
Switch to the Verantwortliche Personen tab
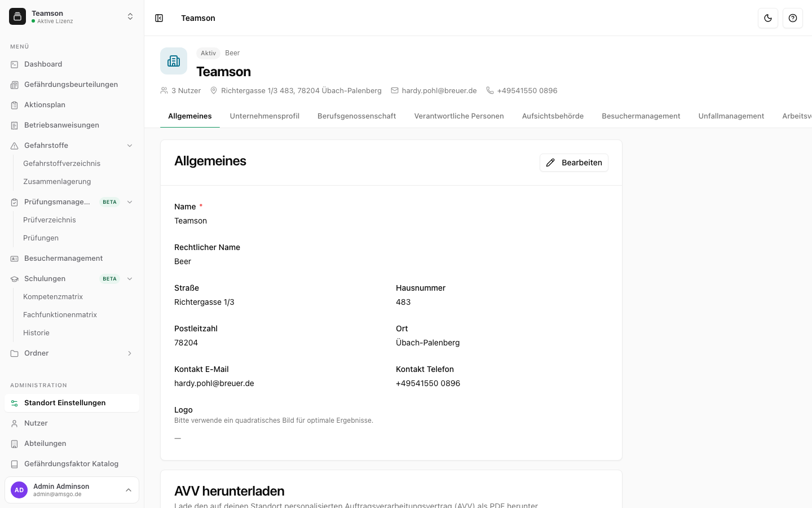459,116
